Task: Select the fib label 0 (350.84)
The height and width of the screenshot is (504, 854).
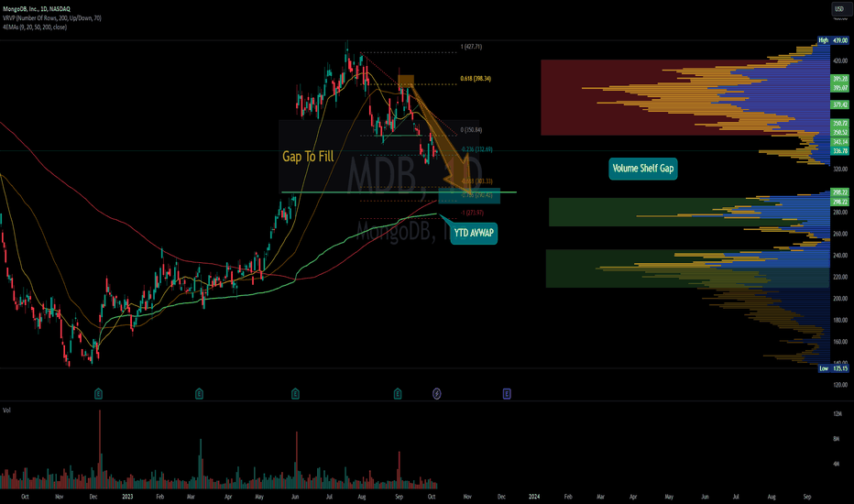Action: (471, 130)
